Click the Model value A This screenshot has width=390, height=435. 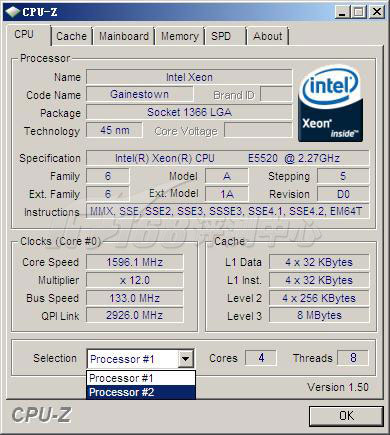pos(227,176)
